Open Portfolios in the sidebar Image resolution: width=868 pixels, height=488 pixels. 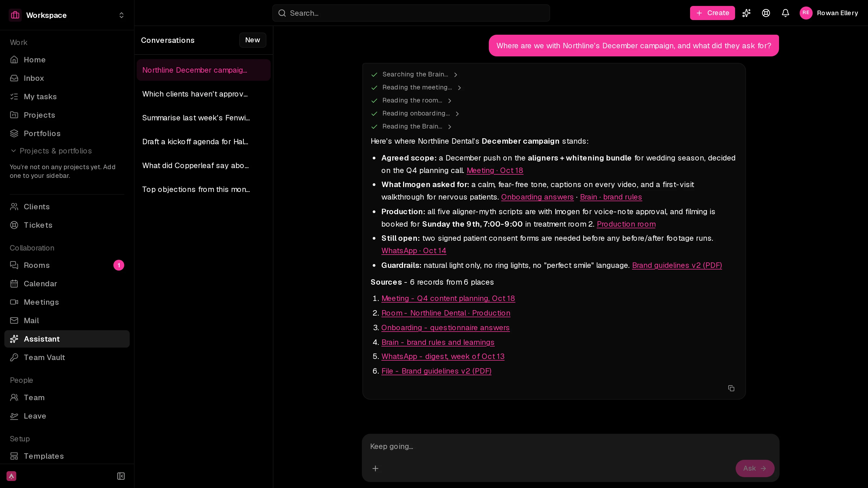67,133
